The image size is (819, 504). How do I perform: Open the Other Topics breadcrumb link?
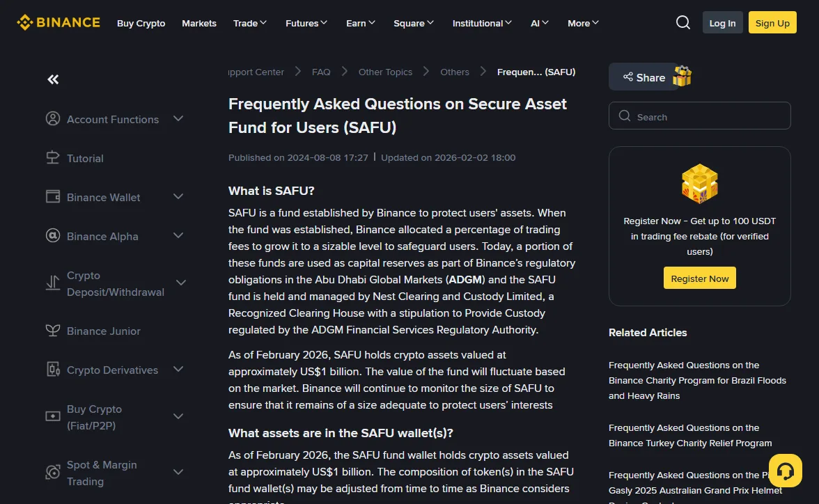pos(385,72)
